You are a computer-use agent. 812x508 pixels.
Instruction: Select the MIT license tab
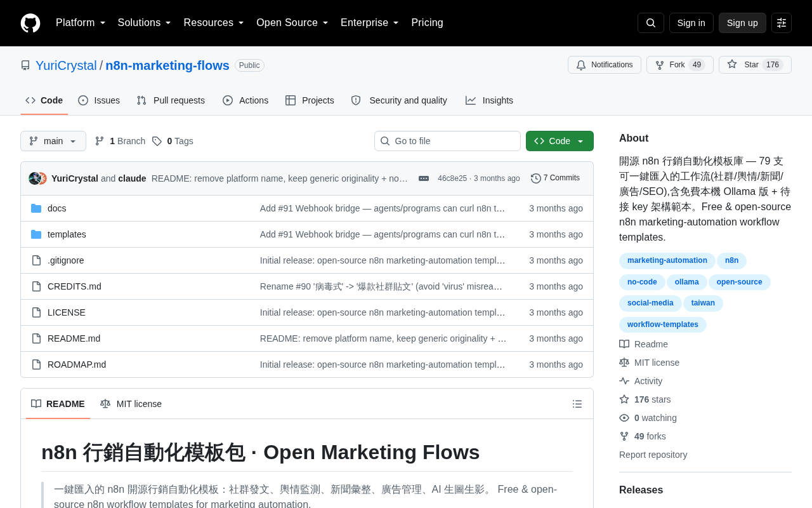pyautogui.click(x=131, y=404)
